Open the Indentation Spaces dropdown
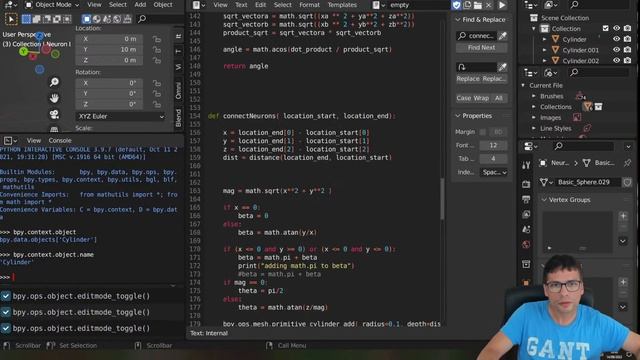Viewport: 640px width, 360px height. click(494, 172)
